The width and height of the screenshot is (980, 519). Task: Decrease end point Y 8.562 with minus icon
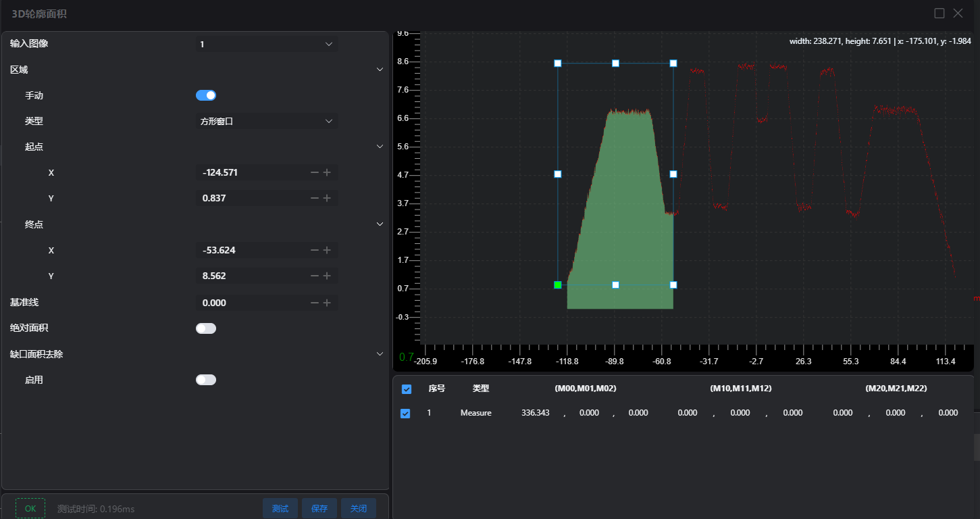pyautogui.click(x=315, y=276)
